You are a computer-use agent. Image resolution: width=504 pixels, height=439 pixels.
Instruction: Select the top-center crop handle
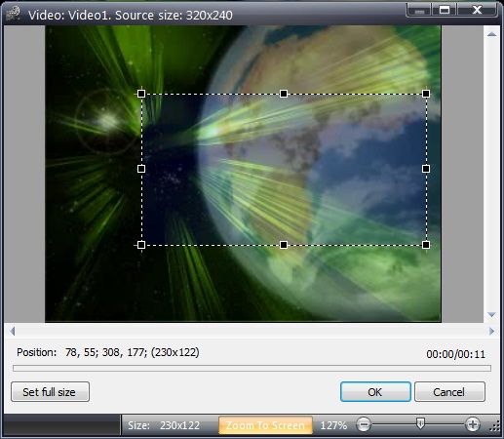click(x=284, y=94)
